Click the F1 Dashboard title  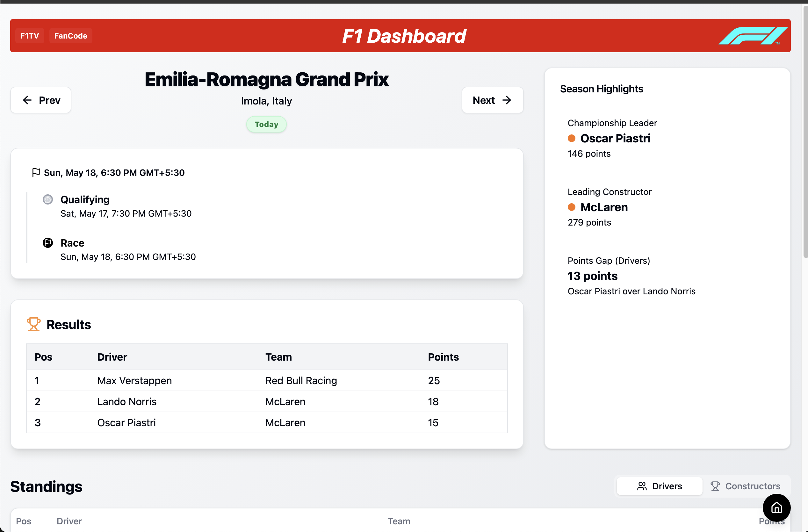coord(404,36)
